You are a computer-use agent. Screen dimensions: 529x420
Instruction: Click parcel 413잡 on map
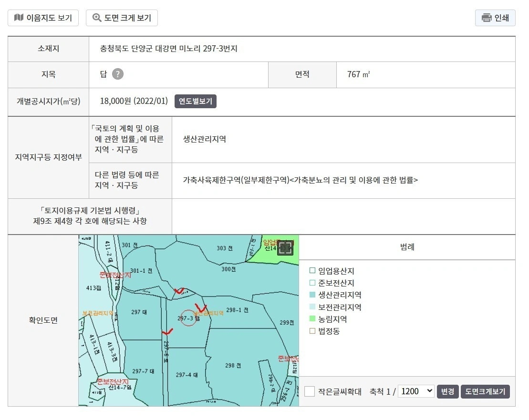coord(94,288)
